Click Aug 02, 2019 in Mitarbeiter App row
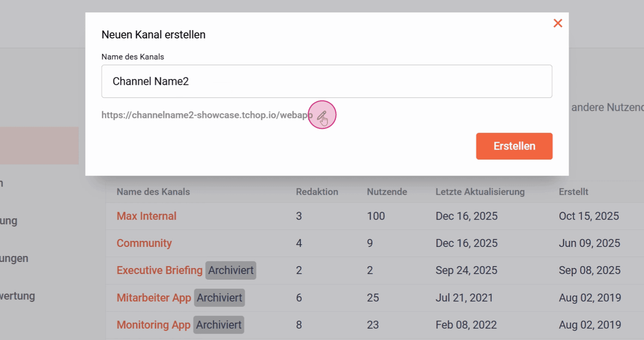The height and width of the screenshot is (340, 644). (x=590, y=298)
